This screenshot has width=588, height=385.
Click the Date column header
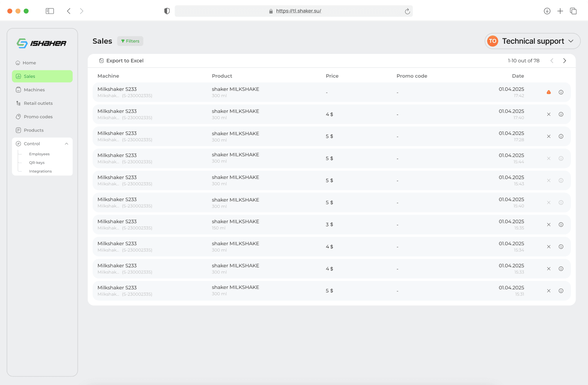pyautogui.click(x=518, y=76)
